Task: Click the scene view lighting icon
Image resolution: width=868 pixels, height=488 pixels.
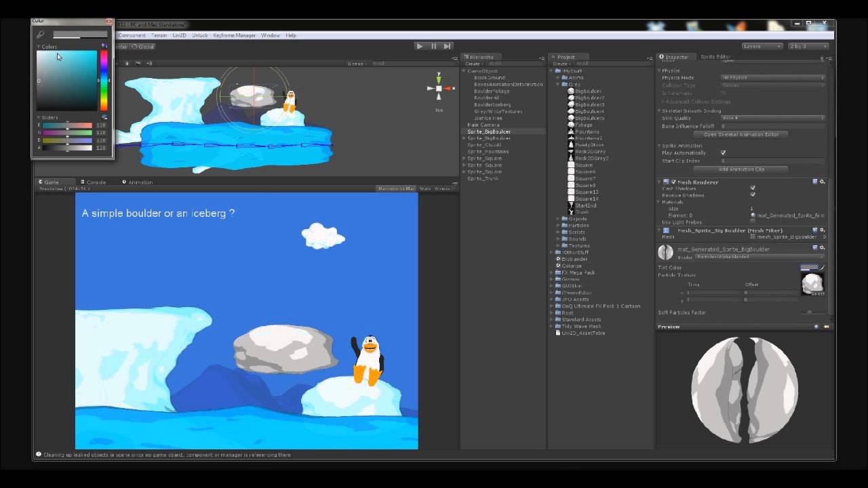Action: coord(126,62)
